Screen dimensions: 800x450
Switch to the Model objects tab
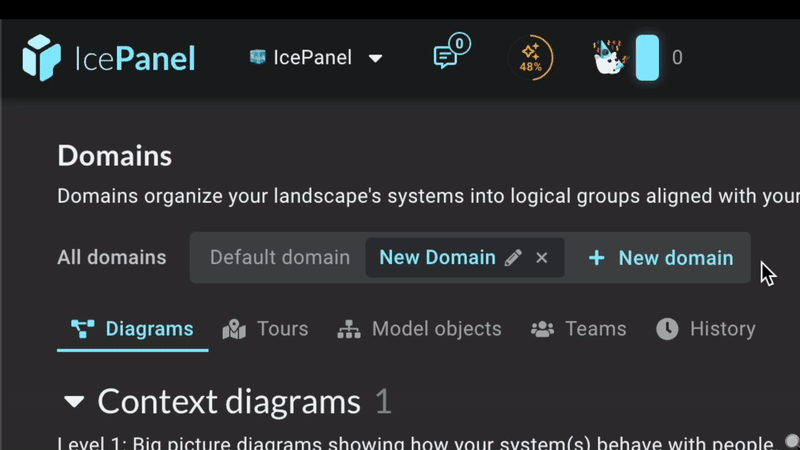tap(419, 329)
